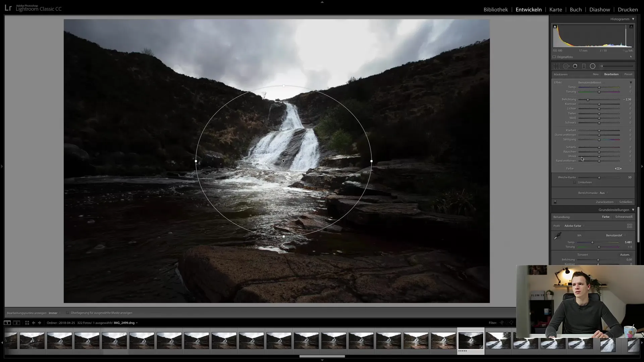Toggle the radial filter panel switch icon
The height and width of the screenshot is (362, 644).
coord(555,202)
